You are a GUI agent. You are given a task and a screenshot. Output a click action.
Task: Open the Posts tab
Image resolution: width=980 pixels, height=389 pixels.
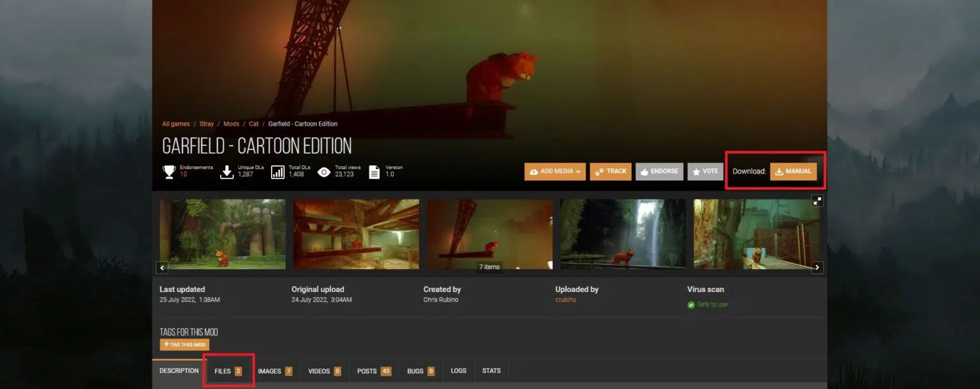point(374,371)
